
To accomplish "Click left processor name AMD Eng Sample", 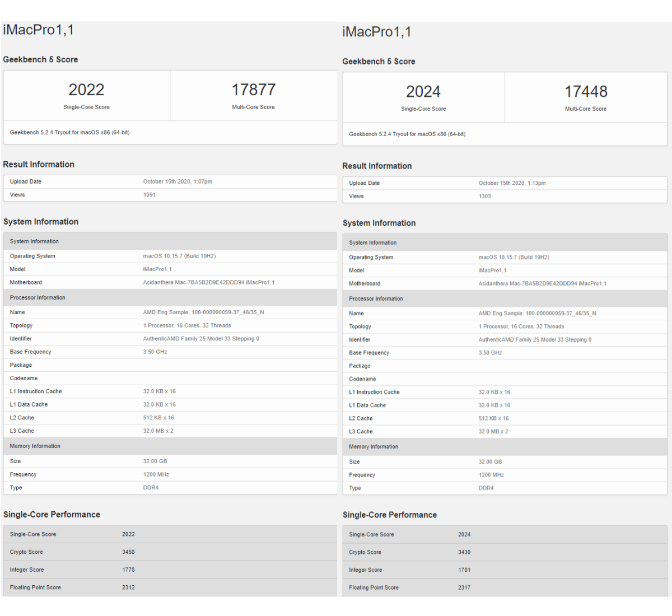I will click(x=203, y=312).
